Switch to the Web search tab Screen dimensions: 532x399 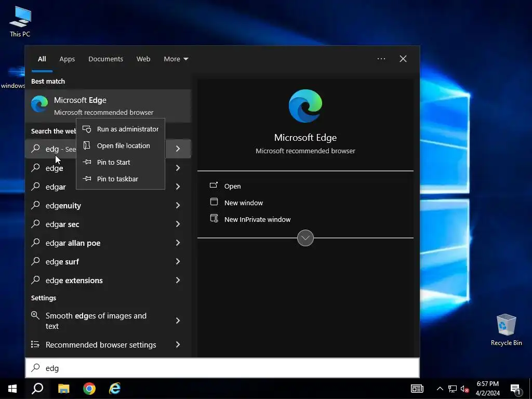coord(143,59)
